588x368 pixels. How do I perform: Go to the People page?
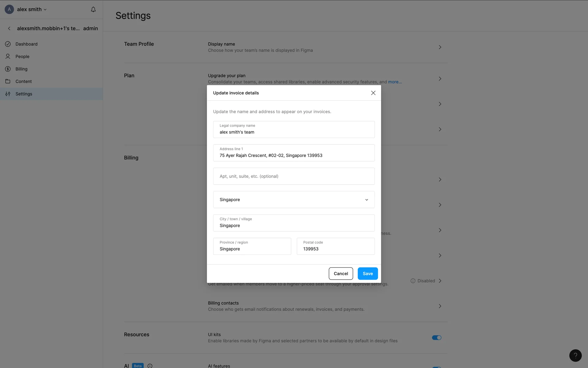(x=22, y=56)
